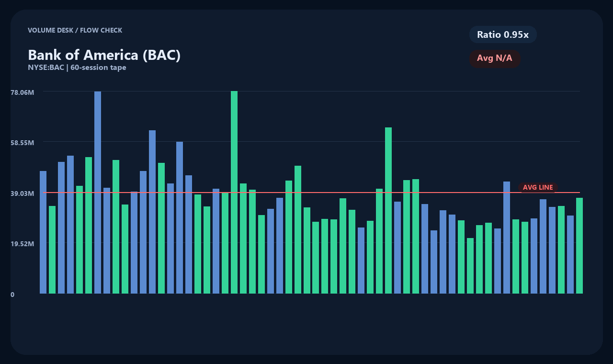Click the Avg N/A badge
The height and width of the screenshot is (364, 613).
[x=495, y=58]
